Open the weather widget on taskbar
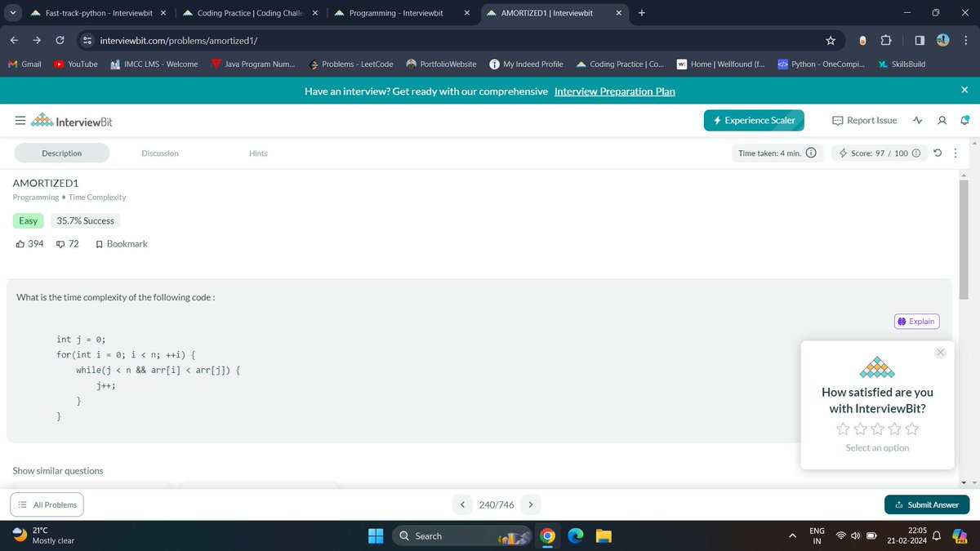 point(45,535)
